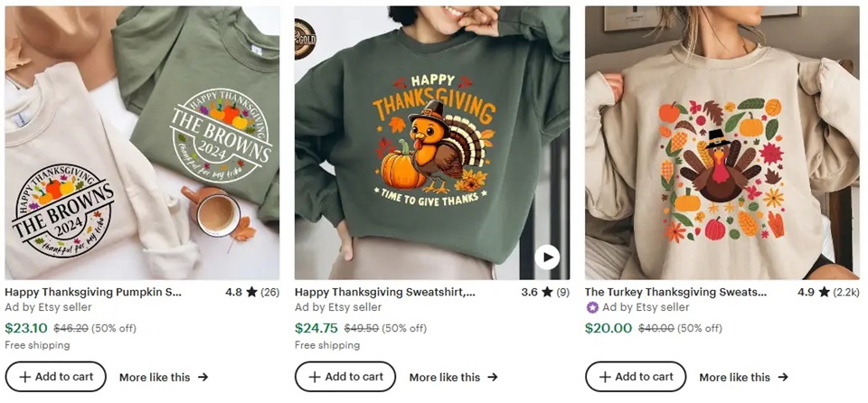This screenshot has width=868, height=403.
Task: Add the $23.10 Browns pumpkin sweatshirt to cart
Action: 55,377
